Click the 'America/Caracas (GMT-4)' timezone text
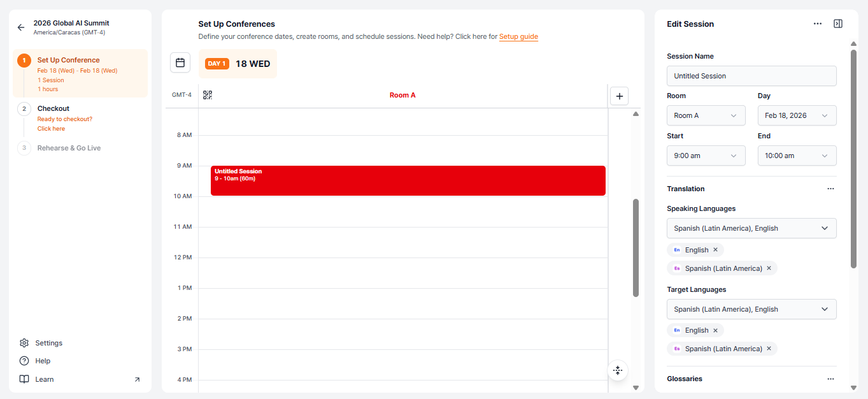 coord(69,33)
